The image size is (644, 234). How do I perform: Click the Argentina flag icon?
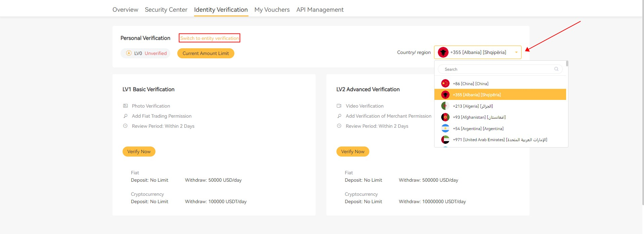445,128
